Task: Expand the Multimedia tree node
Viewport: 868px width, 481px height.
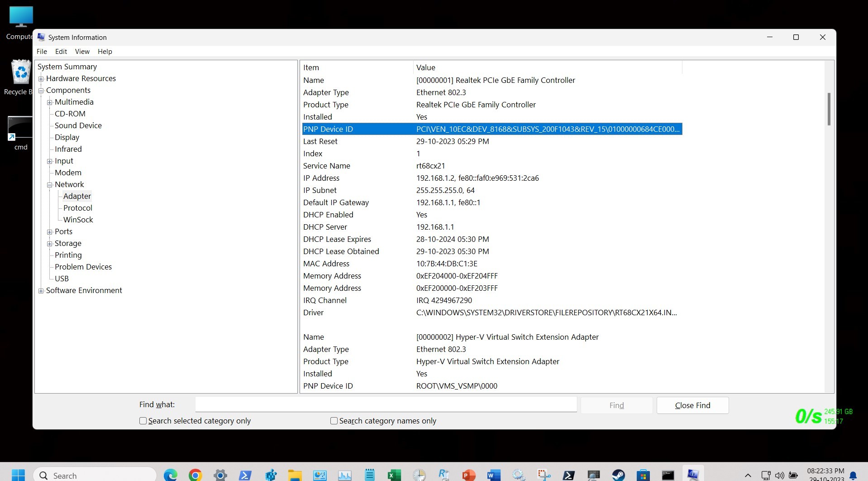Action: point(50,102)
